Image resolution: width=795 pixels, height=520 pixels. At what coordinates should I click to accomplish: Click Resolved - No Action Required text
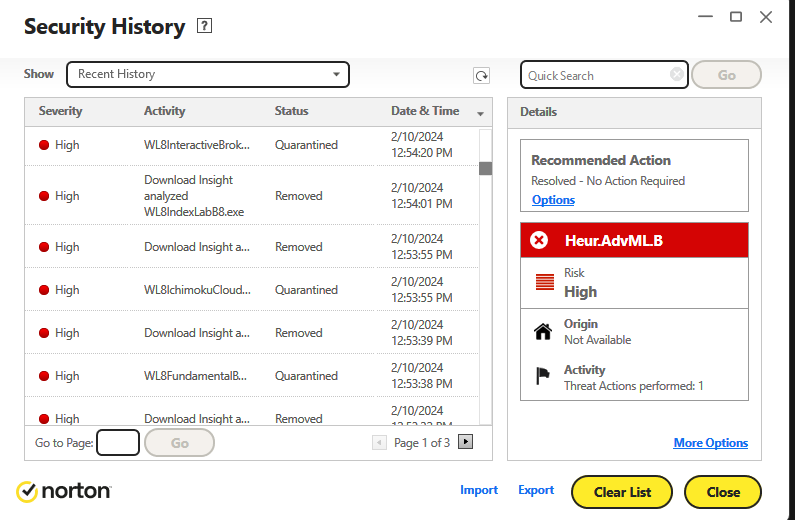[608, 181]
